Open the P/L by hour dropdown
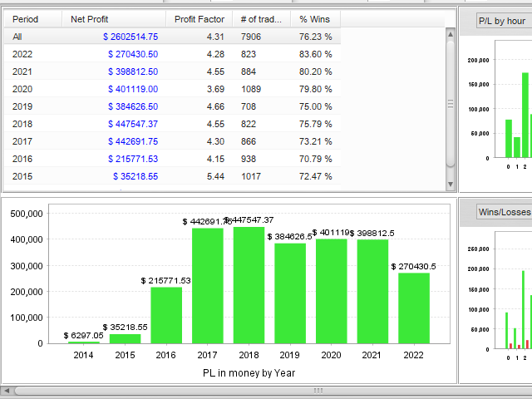The image size is (532, 399). click(x=504, y=20)
